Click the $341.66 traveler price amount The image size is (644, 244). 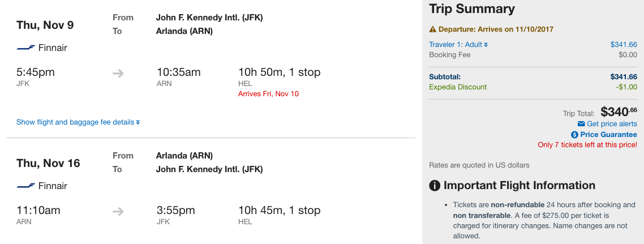[x=624, y=45]
